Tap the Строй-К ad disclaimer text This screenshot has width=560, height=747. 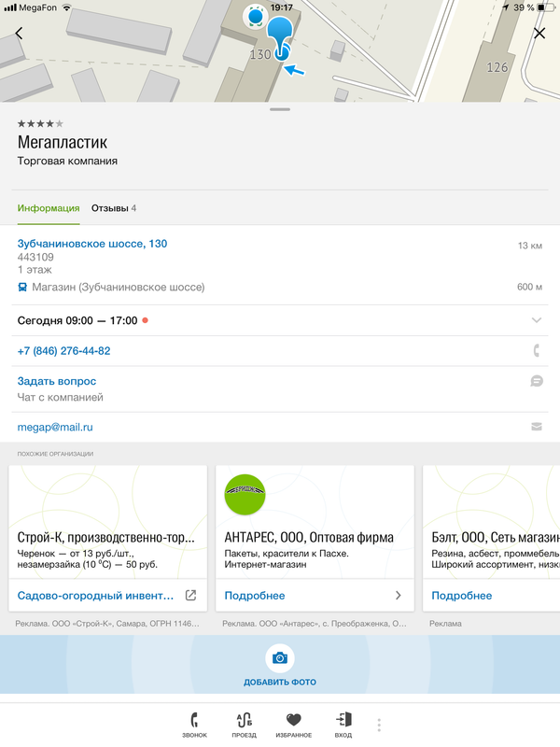tap(107, 623)
